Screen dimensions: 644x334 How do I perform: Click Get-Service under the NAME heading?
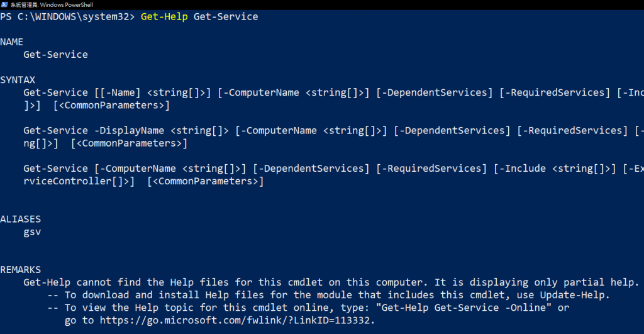click(55, 55)
